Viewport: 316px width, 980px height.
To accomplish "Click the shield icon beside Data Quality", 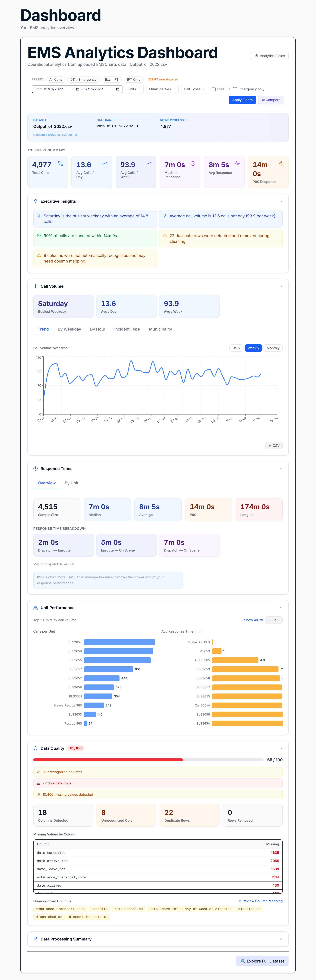I will [36, 748].
